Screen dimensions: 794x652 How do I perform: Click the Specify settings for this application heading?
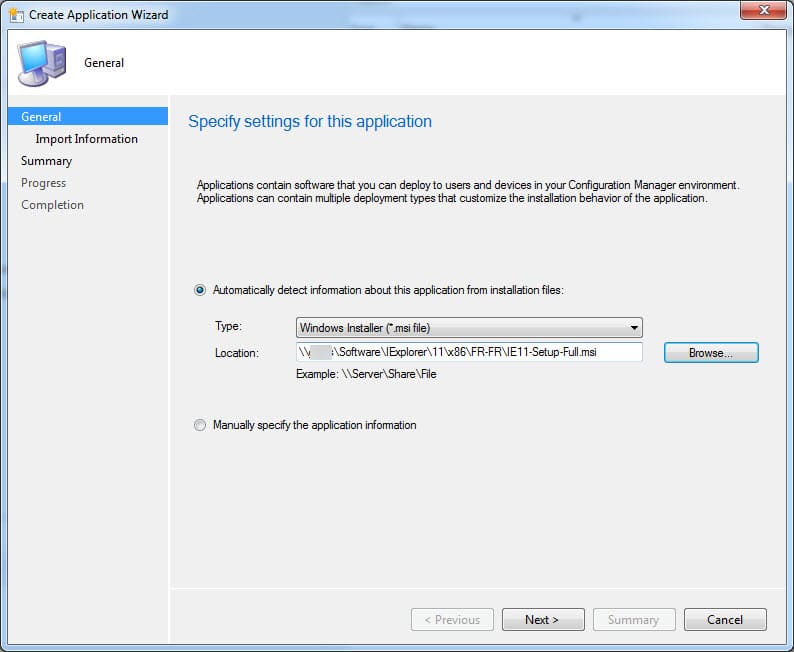coord(310,122)
